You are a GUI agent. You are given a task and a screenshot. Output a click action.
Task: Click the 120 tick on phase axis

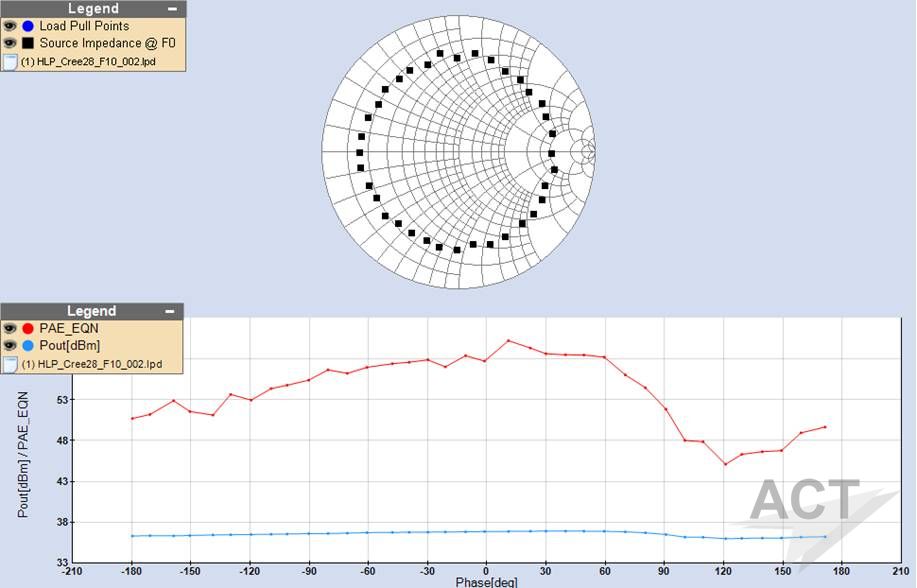[x=723, y=570]
